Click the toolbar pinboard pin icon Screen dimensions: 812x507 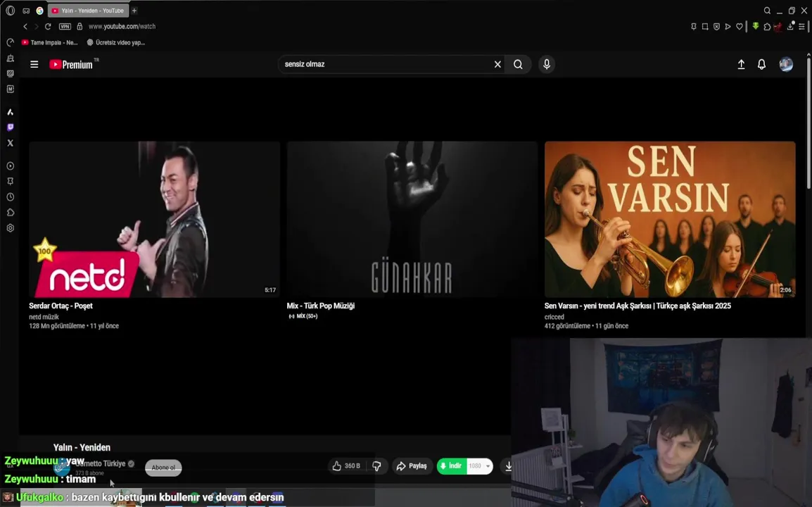[694, 27]
